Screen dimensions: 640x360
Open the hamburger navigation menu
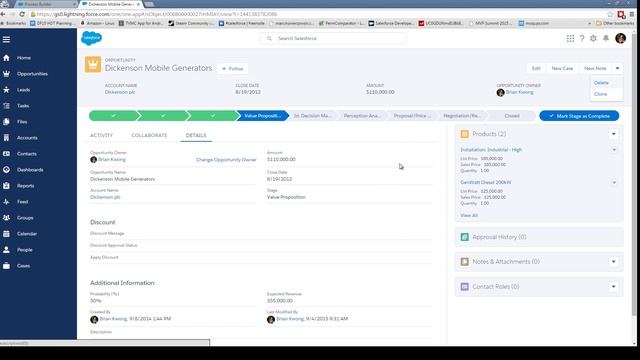[x=6, y=40]
